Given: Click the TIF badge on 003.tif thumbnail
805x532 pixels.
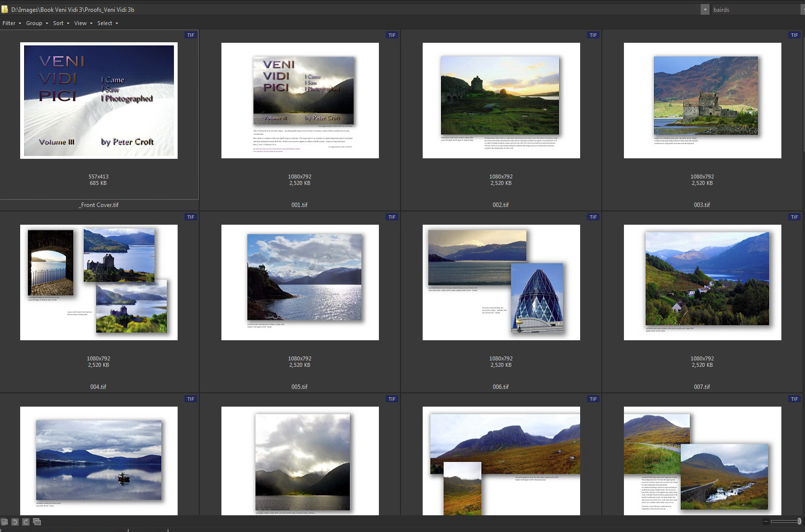Looking at the screenshot, I should (x=794, y=35).
